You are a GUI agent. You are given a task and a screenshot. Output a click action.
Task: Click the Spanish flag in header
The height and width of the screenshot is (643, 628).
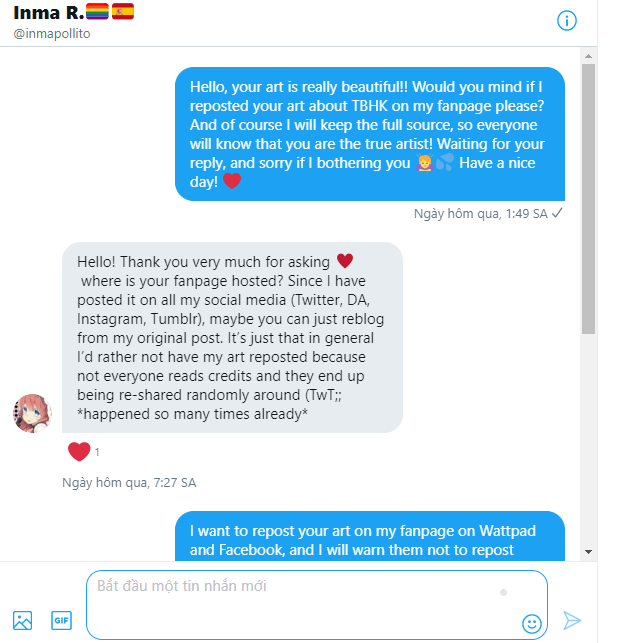[123, 11]
